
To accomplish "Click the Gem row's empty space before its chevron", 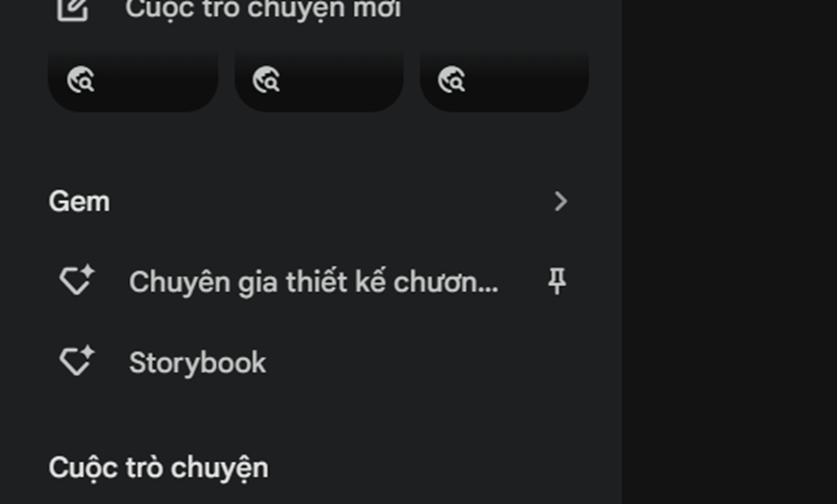I will click(331, 202).
